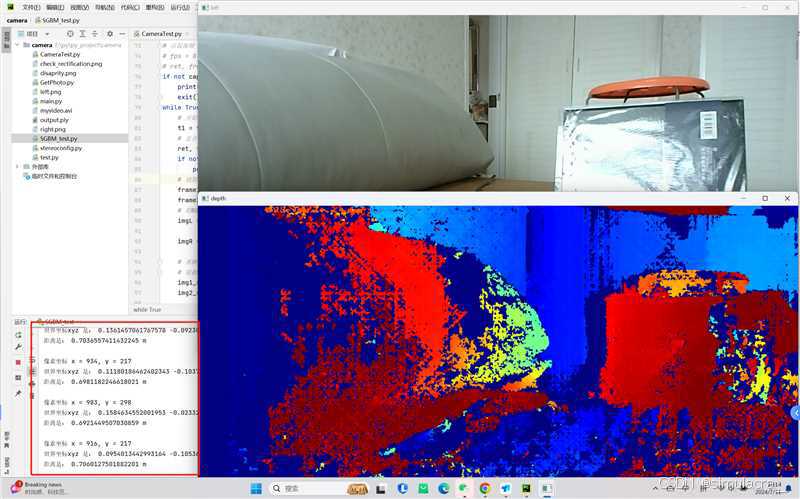
Task: Open Microsoft Edge from the taskbar
Action: click(x=443, y=489)
